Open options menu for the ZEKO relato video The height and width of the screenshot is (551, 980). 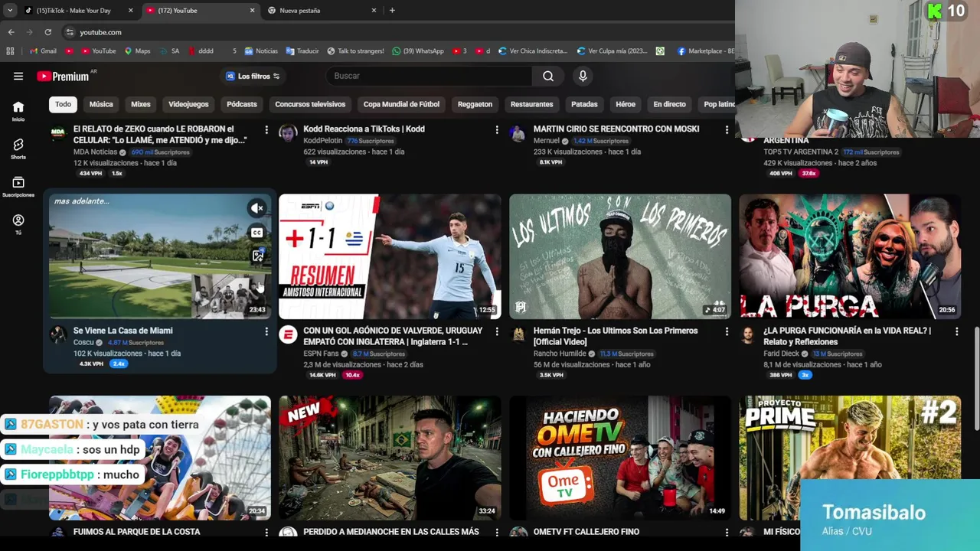pyautogui.click(x=266, y=130)
